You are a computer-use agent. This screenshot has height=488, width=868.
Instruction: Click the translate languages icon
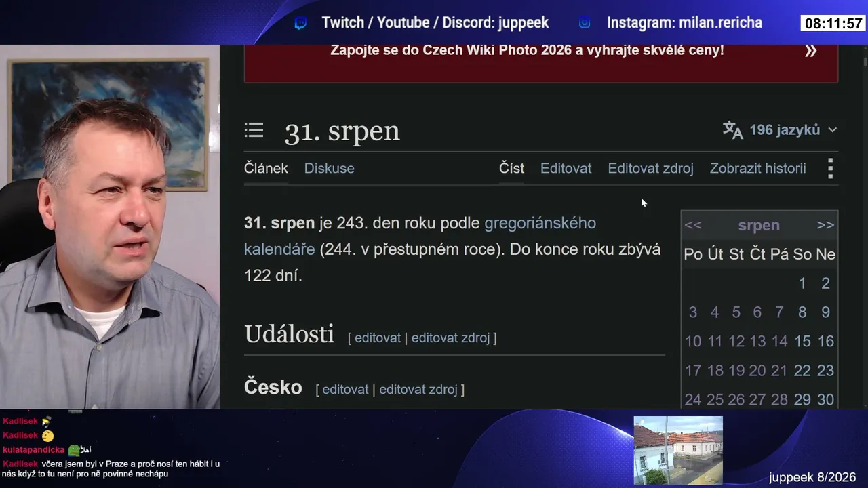(732, 129)
